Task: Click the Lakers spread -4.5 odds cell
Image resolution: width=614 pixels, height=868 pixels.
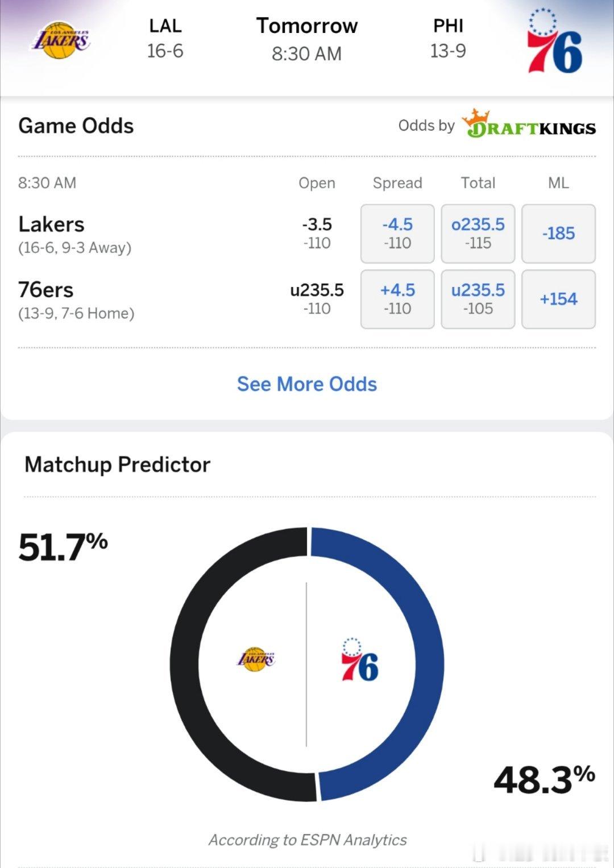Action: (397, 234)
